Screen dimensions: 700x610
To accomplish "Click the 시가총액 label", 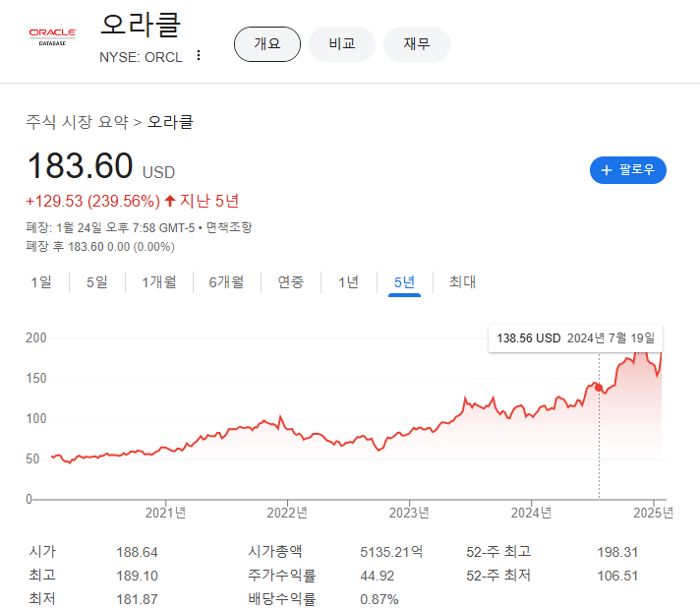I will pyautogui.click(x=275, y=551).
